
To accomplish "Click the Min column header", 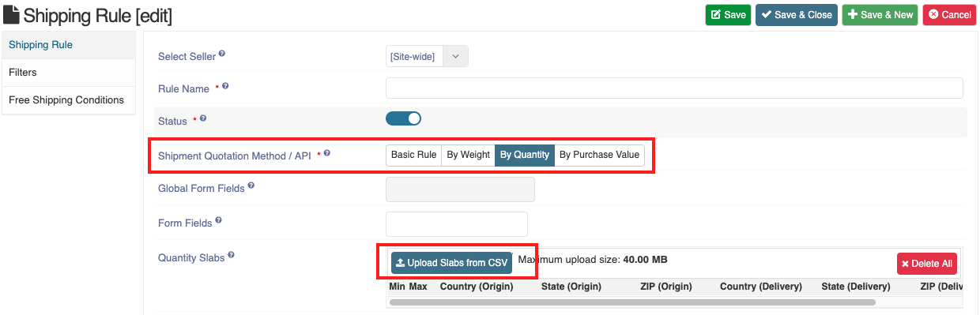I will pyautogui.click(x=398, y=287).
